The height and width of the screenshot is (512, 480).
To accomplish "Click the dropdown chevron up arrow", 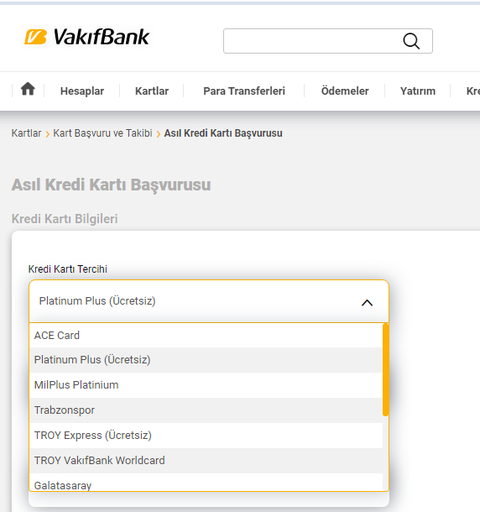I will point(367,303).
